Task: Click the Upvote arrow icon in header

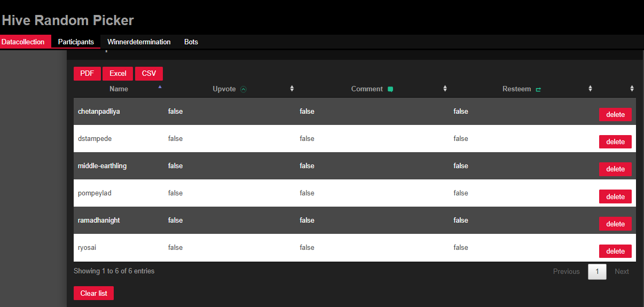Action: pos(244,89)
